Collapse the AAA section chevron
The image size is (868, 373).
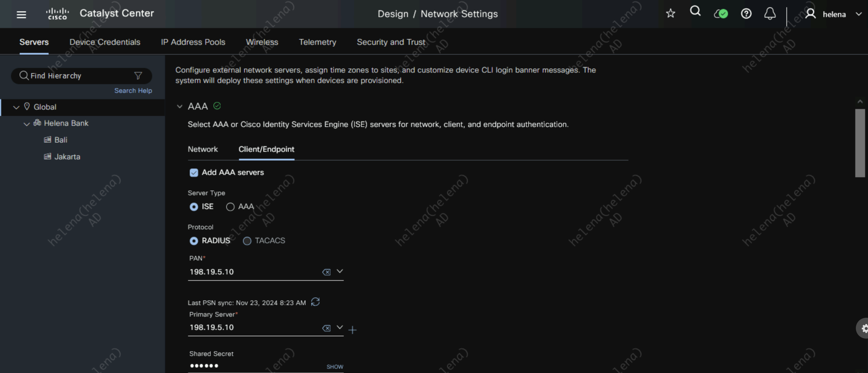tap(180, 106)
